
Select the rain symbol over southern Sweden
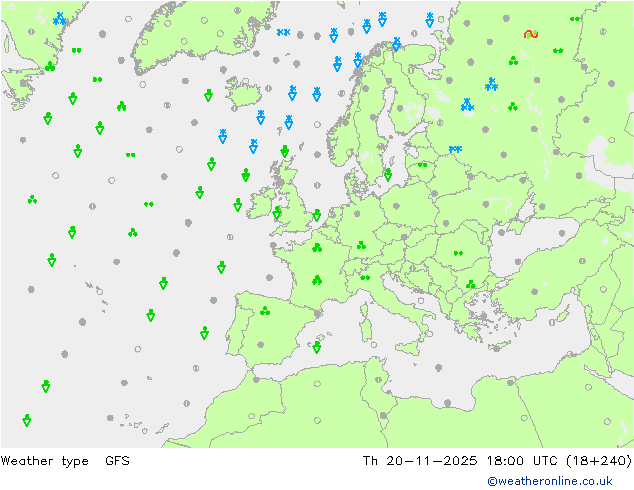[x=388, y=175]
